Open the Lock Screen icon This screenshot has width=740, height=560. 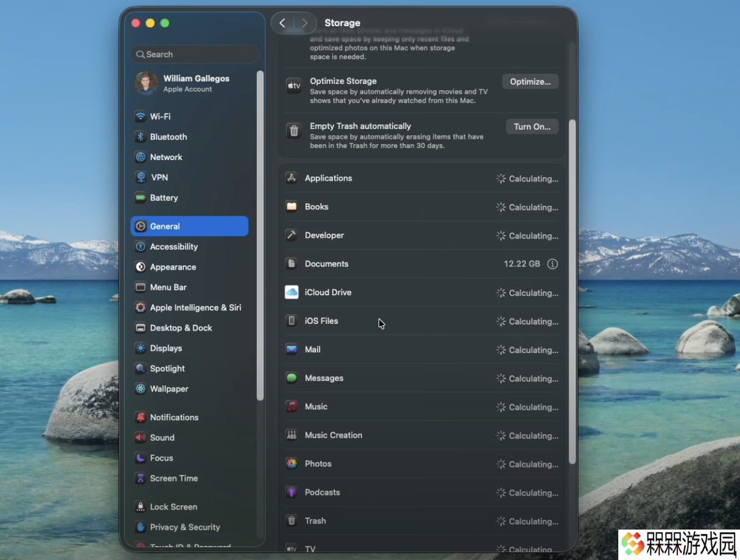pos(141,506)
